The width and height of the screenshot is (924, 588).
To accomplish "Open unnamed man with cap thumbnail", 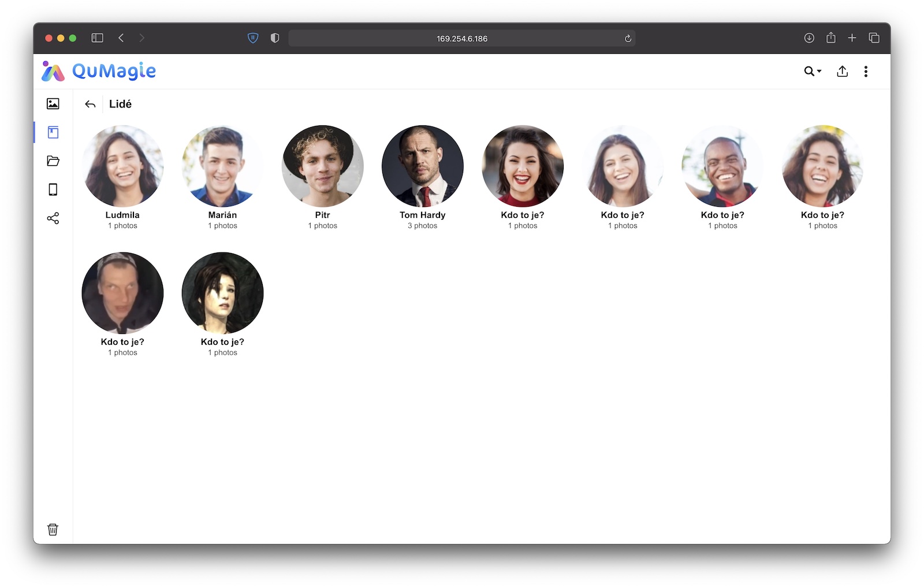I will (x=122, y=293).
